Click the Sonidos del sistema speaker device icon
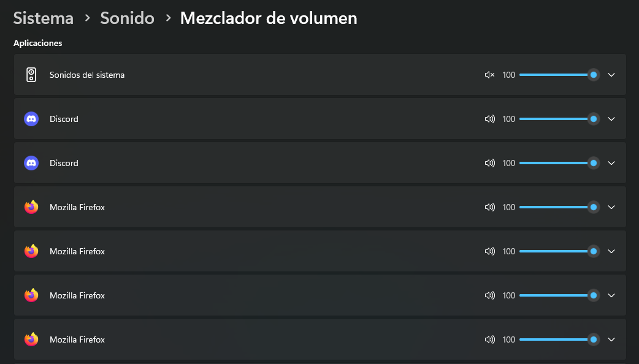Viewport: 639px width, 364px height. coord(31,75)
